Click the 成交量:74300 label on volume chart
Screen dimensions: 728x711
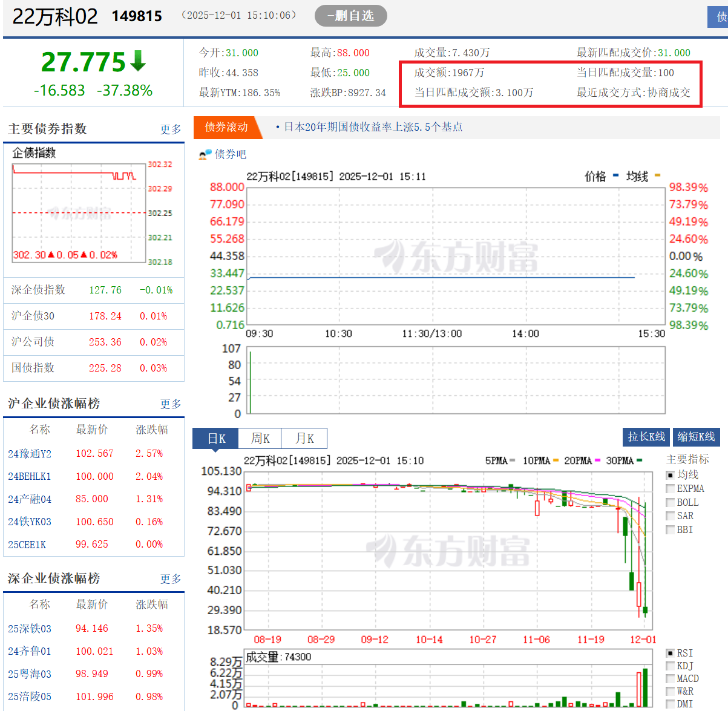[278, 657]
